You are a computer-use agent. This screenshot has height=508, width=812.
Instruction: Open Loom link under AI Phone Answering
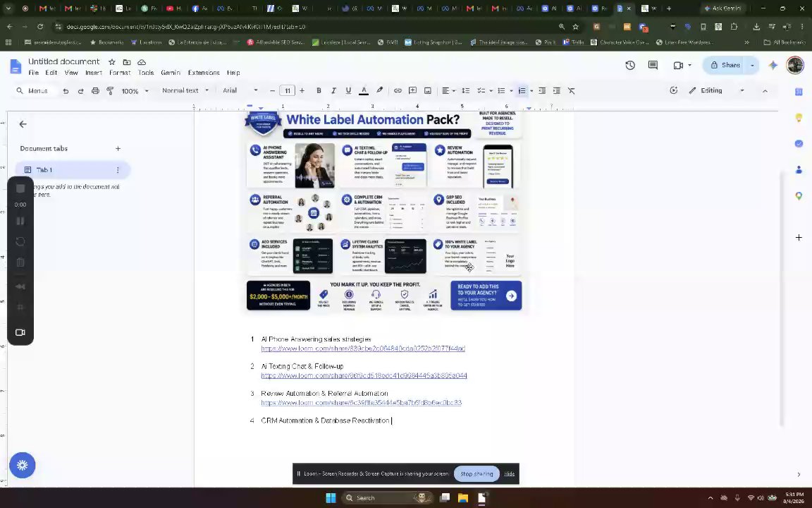363,349
